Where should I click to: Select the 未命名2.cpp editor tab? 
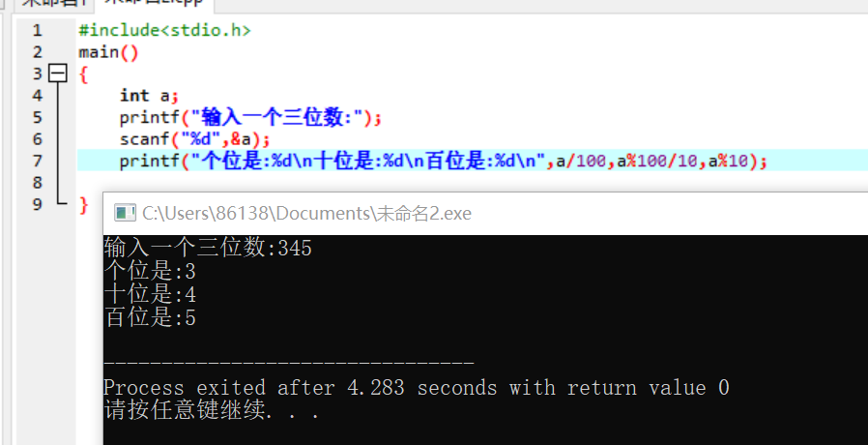click(x=154, y=3)
